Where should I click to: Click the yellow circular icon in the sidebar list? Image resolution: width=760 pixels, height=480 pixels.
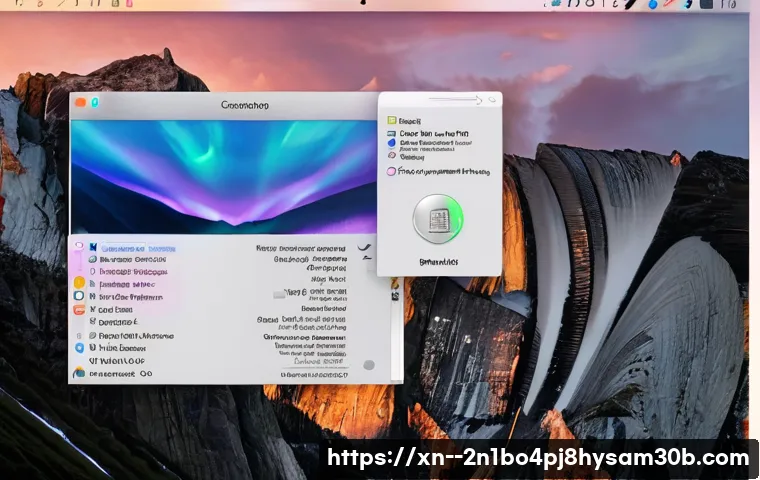point(79,283)
